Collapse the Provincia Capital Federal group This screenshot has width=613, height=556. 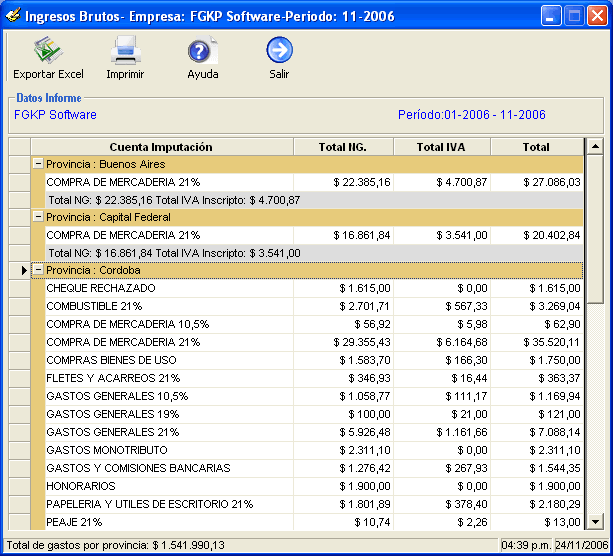coord(38,216)
